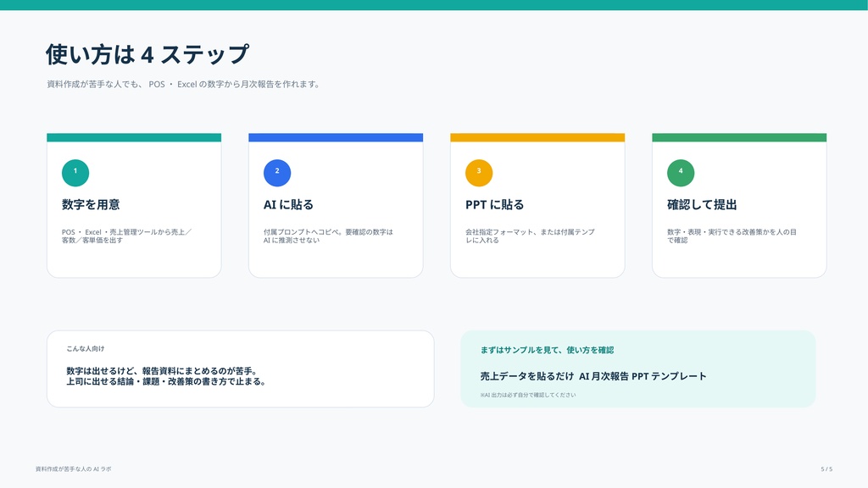868x488 pixels.
Task: Click the line 上司に出せる結論・課題・改善策の書き方で止まる。
Action: point(167,381)
